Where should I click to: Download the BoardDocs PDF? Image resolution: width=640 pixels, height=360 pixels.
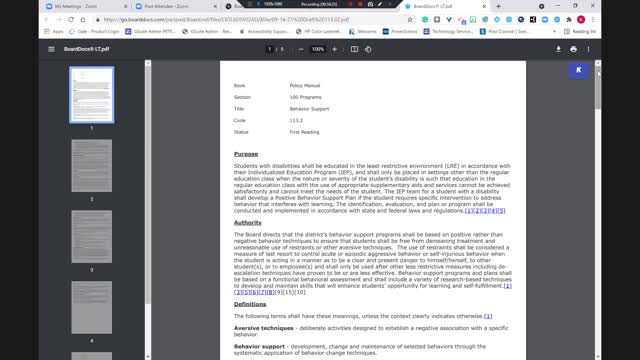[x=558, y=49]
